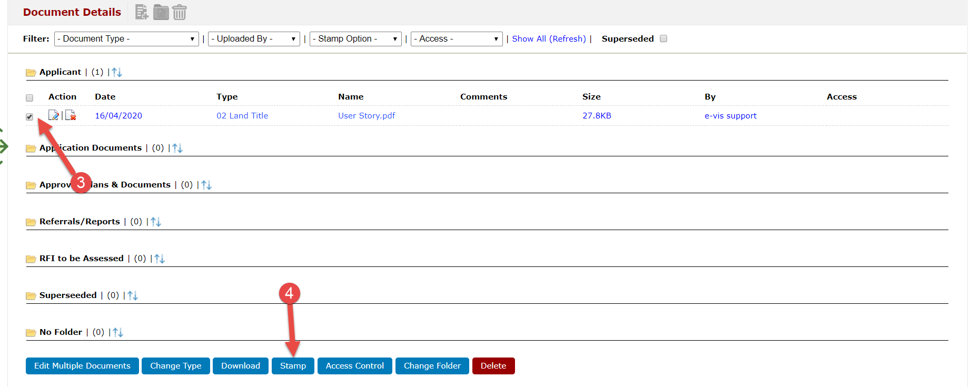Click the Date column header
The image size is (980, 387).
click(105, 97)
